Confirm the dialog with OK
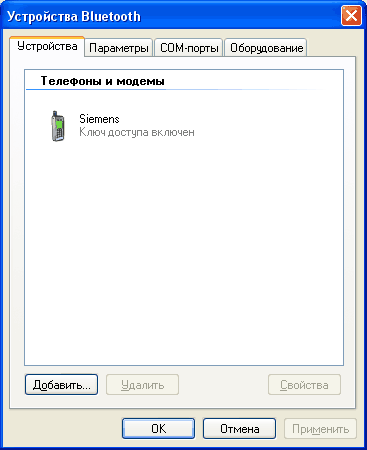This screenshot has width=367, height=450. click(158, 428)
